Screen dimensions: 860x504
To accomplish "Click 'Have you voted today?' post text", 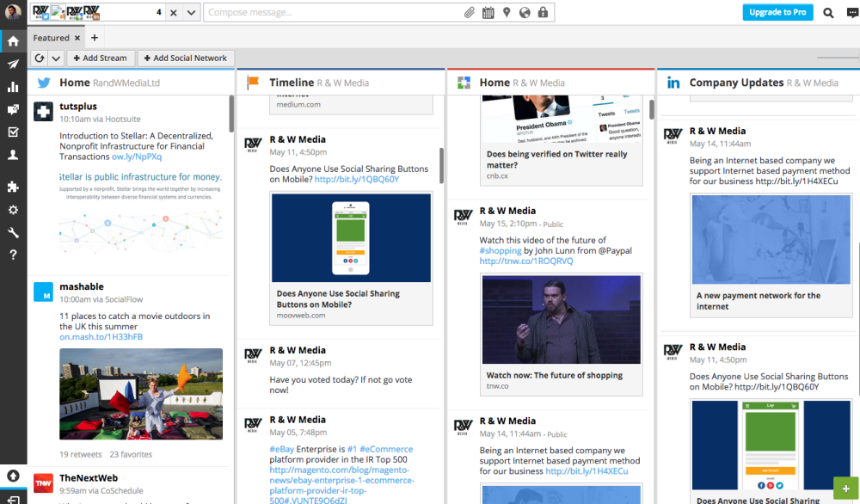I will [x=341, y=385].
